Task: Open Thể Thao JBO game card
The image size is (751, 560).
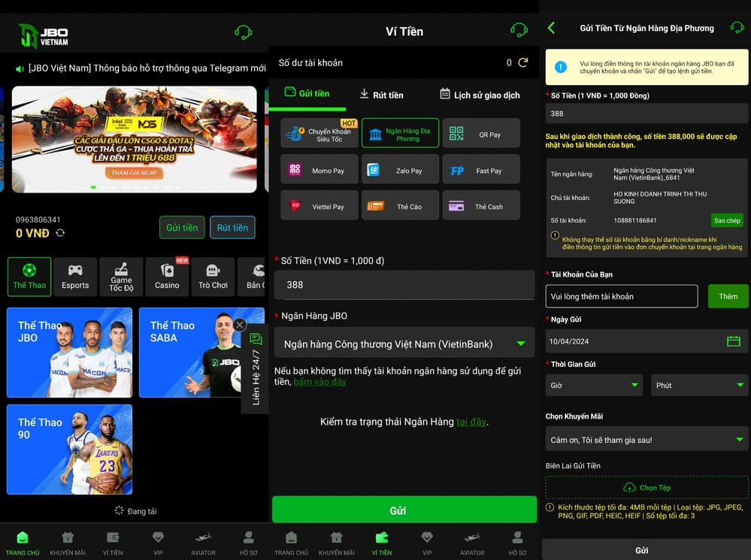Action: [69, 353]
